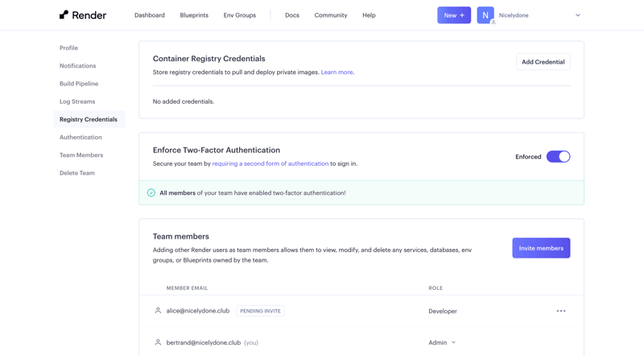Select Build Pipeline in the sidebar
The width and height of the screenshot is (644, 356).
pos(79,84)
